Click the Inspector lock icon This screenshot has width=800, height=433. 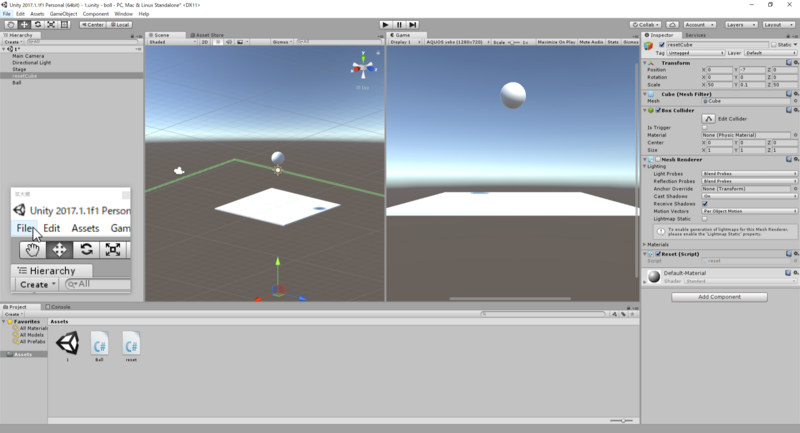point(788,35)
